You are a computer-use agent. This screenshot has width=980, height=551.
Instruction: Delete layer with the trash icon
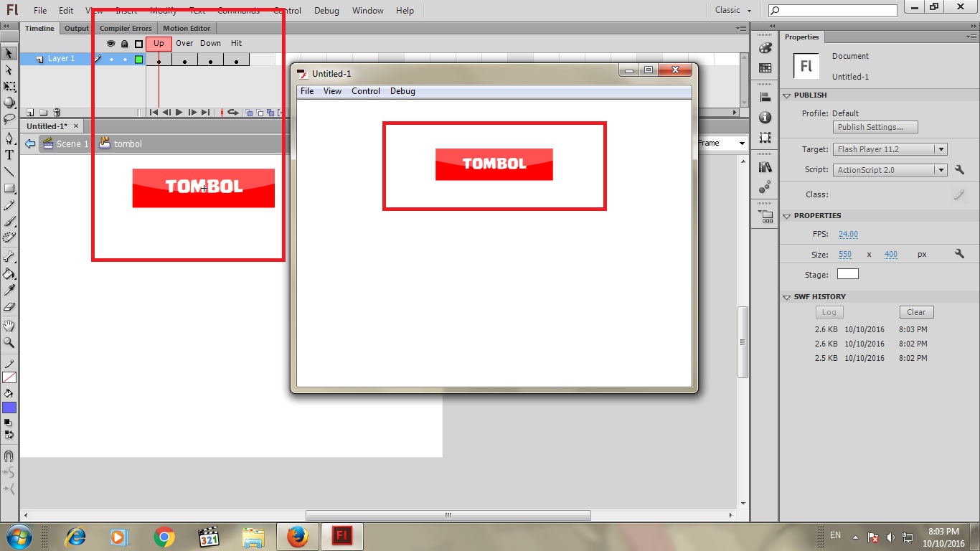coord(57,113)
